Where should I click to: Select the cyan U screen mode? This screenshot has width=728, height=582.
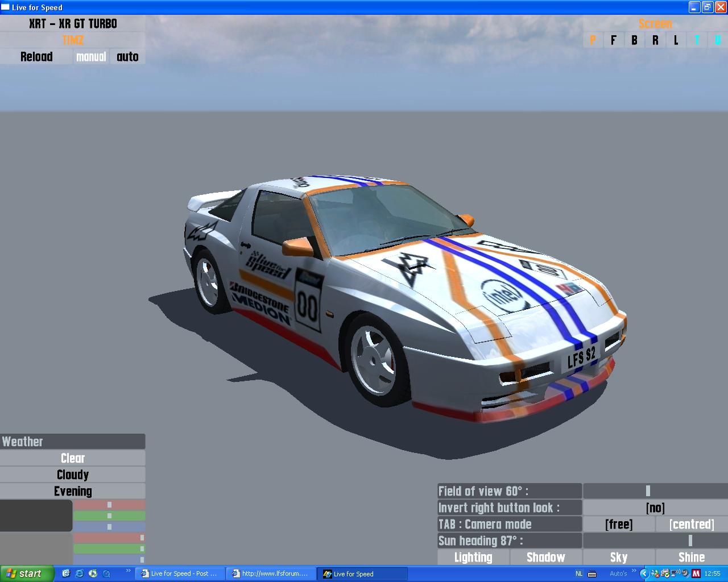click(718, 40)
